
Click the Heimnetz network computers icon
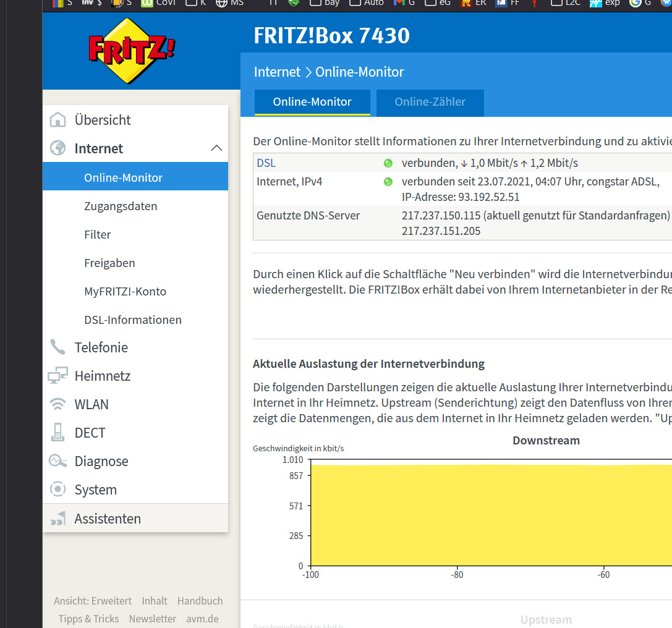tap(57, 376)
